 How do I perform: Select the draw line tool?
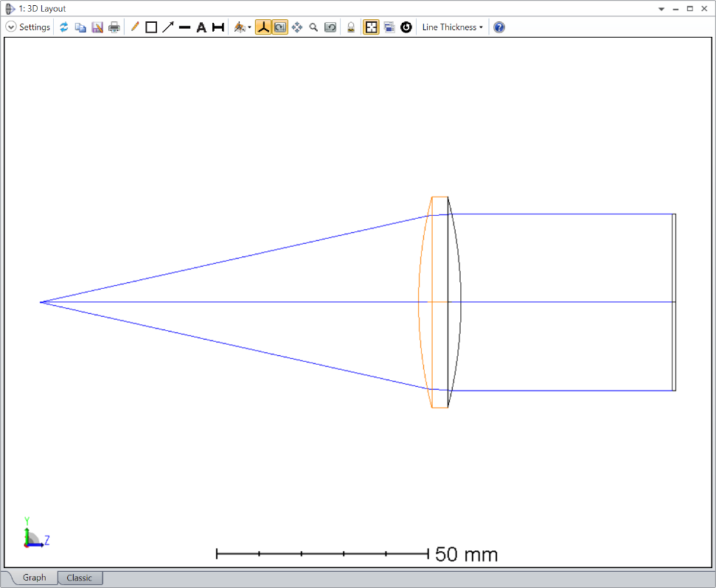coord(184,27)
